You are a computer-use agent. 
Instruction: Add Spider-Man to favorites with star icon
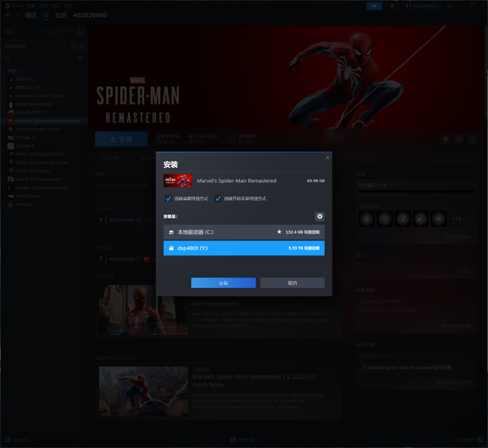tap(473, 139)
